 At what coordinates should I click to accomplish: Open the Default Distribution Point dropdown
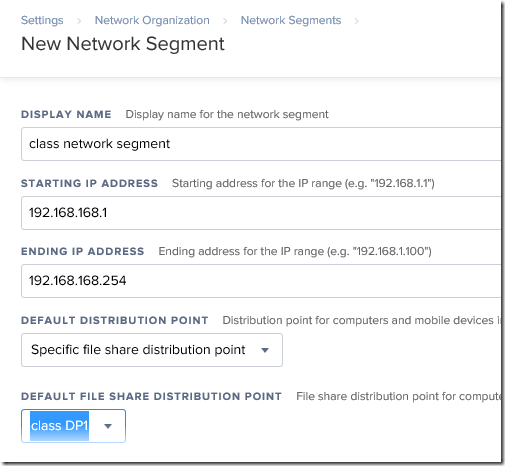click(x=152, y=350)
